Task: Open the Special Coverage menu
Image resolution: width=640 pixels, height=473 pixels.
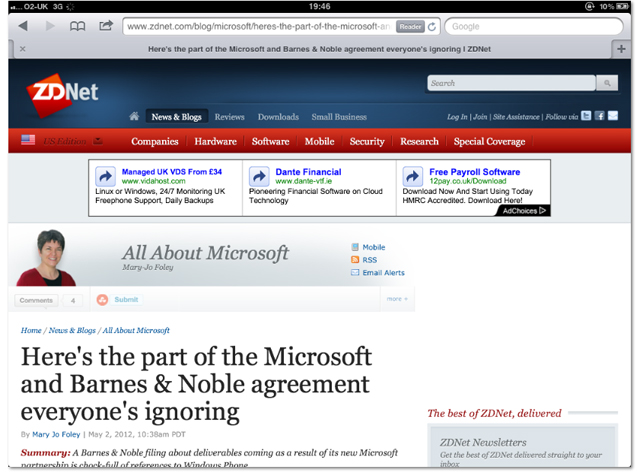Action: (489, 142)
